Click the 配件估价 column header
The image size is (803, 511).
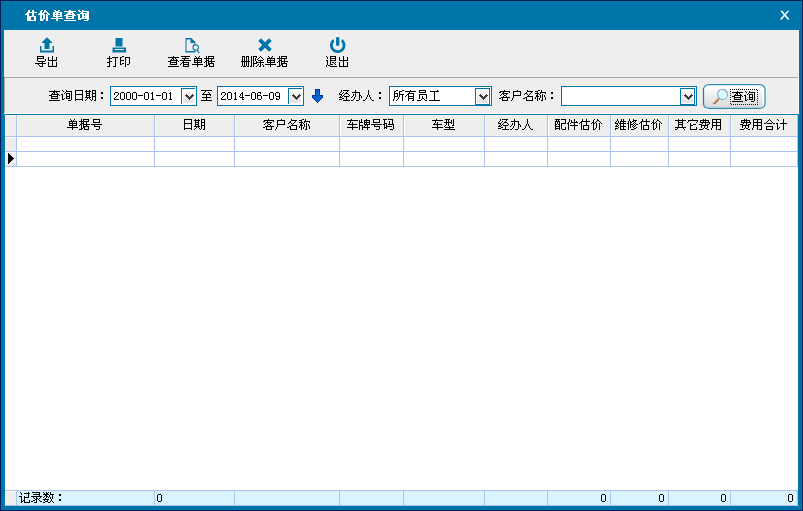[578, 125]
